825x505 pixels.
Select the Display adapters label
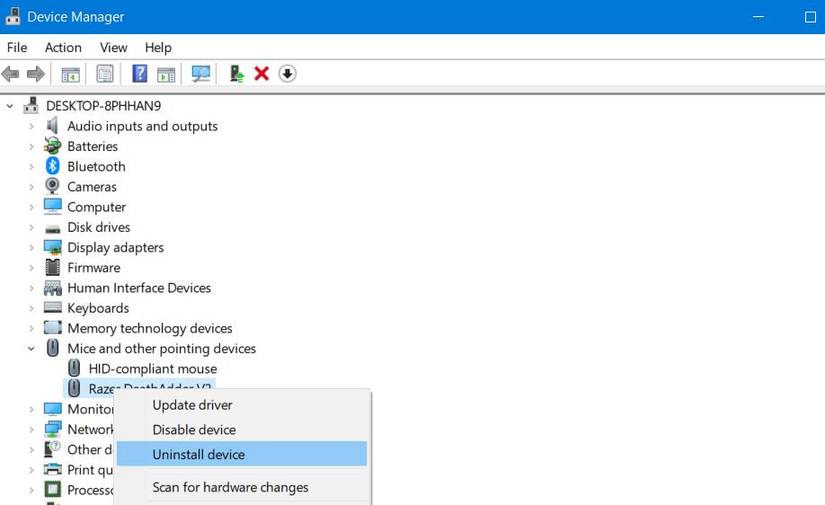tap(115, 247)
